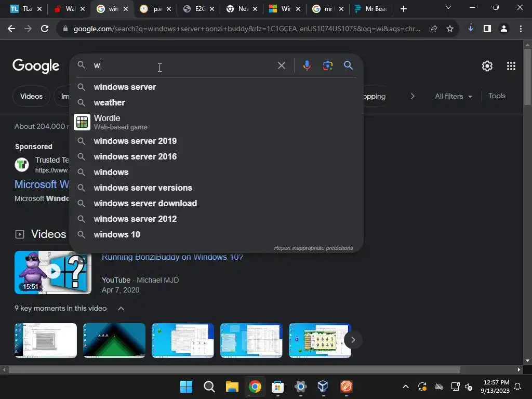Select the 'windows 10' suggestion
The width and height of the screenshot is (532, 399).
click(x=216, y=234)
